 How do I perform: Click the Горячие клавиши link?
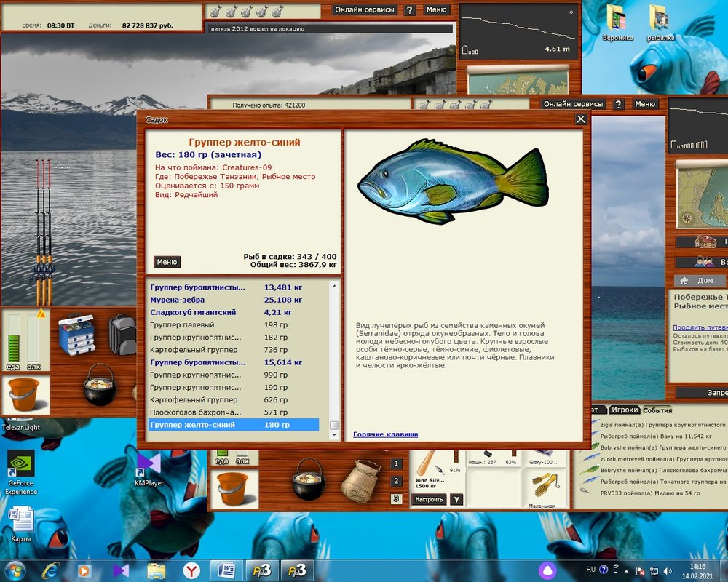tap(385, 434)
